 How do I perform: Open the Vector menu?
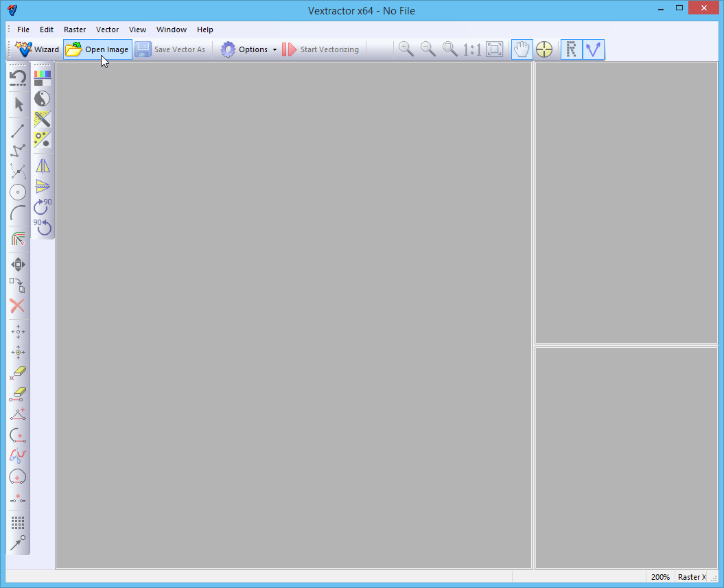[107, 30]
